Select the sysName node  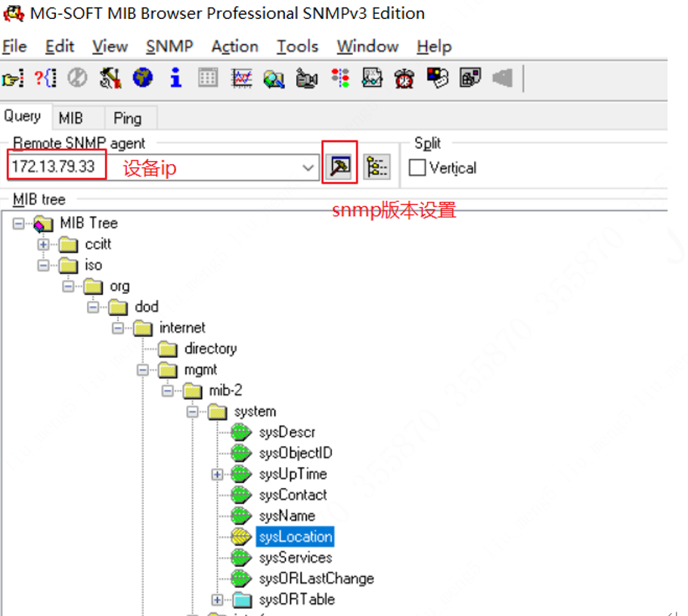coord(287,516)
